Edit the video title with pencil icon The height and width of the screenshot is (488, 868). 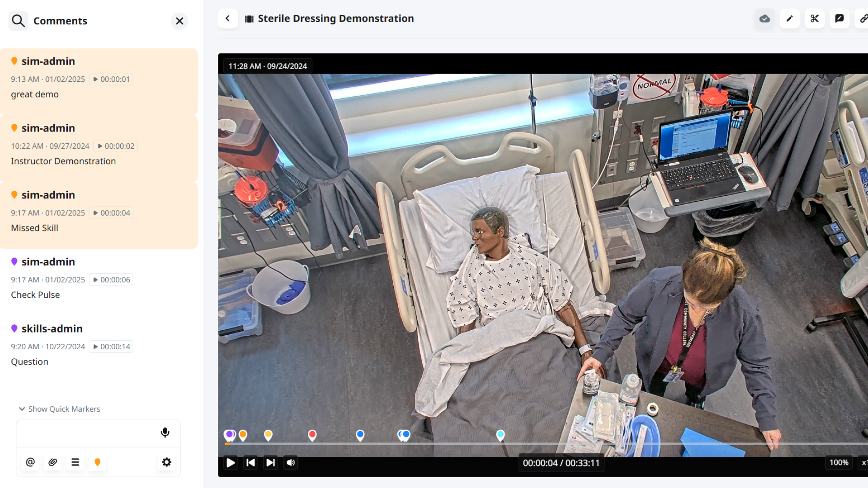[x=789, y=19]
